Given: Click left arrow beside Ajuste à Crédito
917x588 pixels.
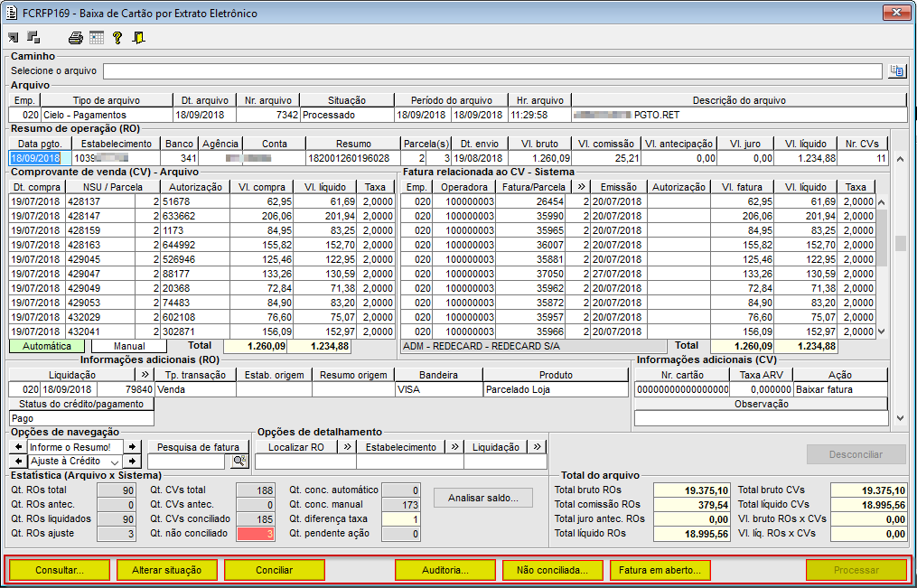Looking at the screenshot, I should [x=17, y=462].
